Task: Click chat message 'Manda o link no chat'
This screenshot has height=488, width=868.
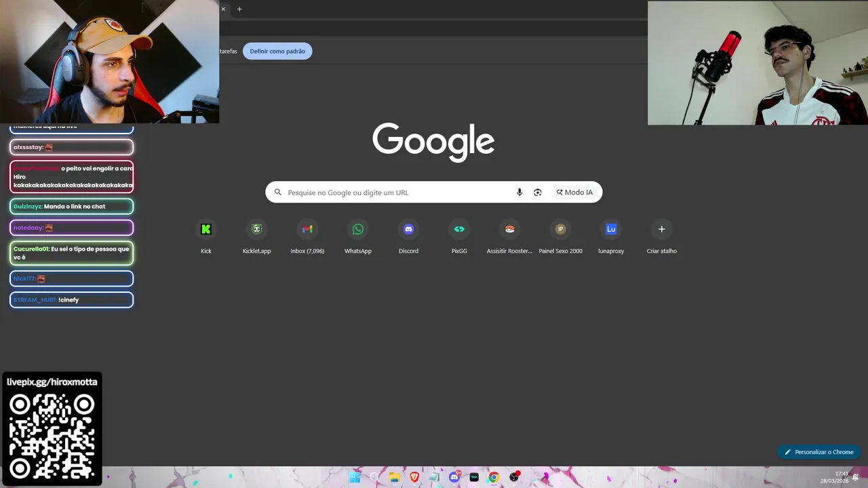Action: 71,206
